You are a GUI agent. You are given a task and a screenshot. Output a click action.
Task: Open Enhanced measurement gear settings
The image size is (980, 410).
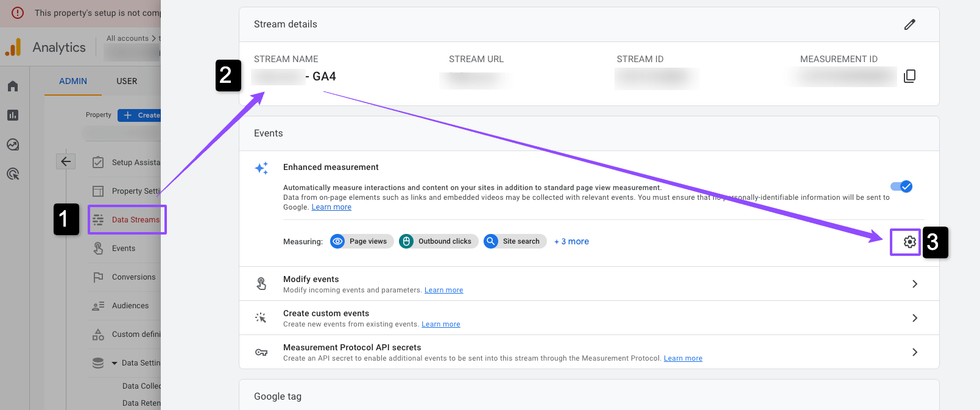tap(909, 242)
